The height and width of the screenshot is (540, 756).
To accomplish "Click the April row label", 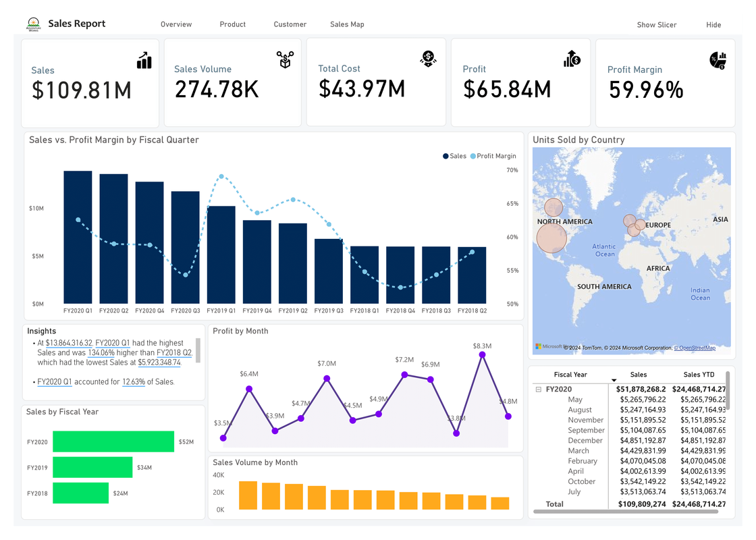I will tap(576, 471).
